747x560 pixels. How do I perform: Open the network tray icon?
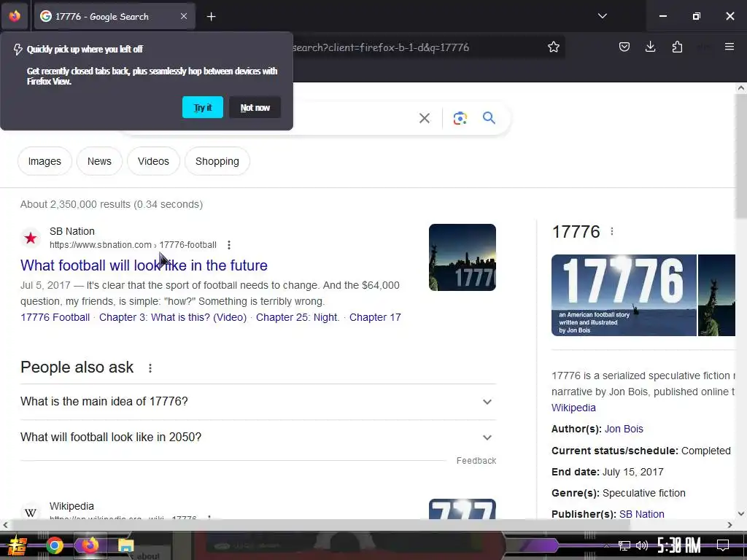click(x=624, y=545)
